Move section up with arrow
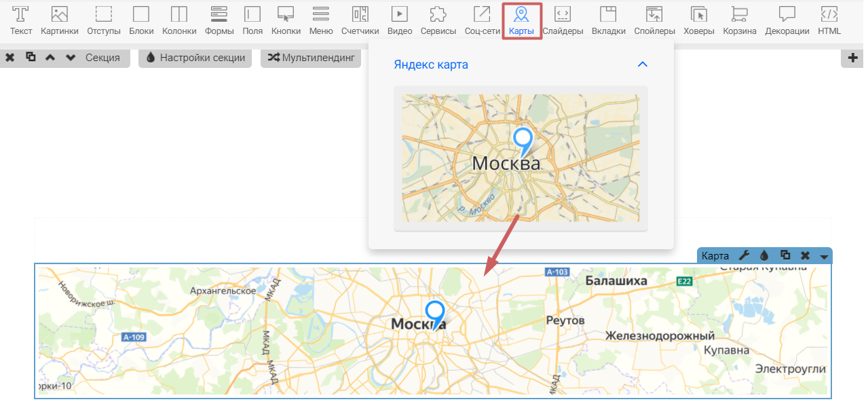The height and width of the screenshot is (404, 868). (x=50, y=58)
